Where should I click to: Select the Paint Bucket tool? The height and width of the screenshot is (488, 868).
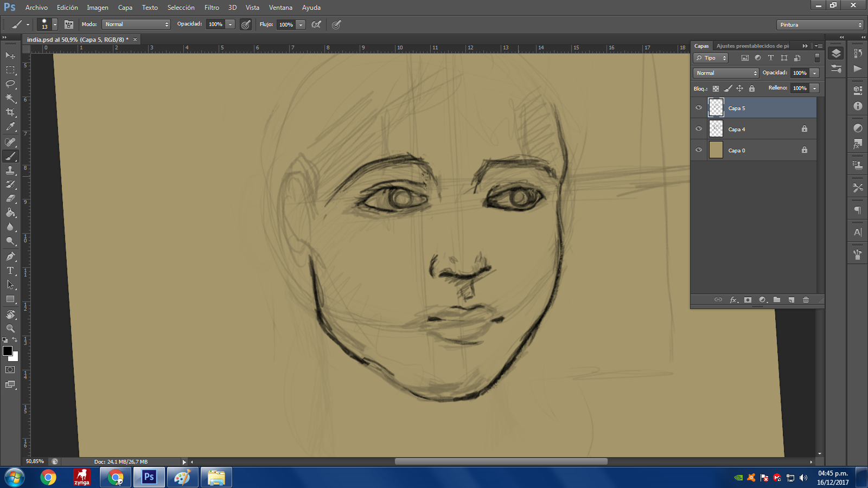coord(10,213)
